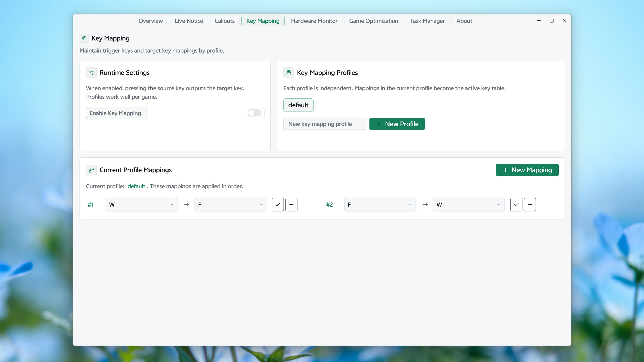This screenshot has height=362, width=644.
Task: Minimize the application window
Action: point(539,21)
